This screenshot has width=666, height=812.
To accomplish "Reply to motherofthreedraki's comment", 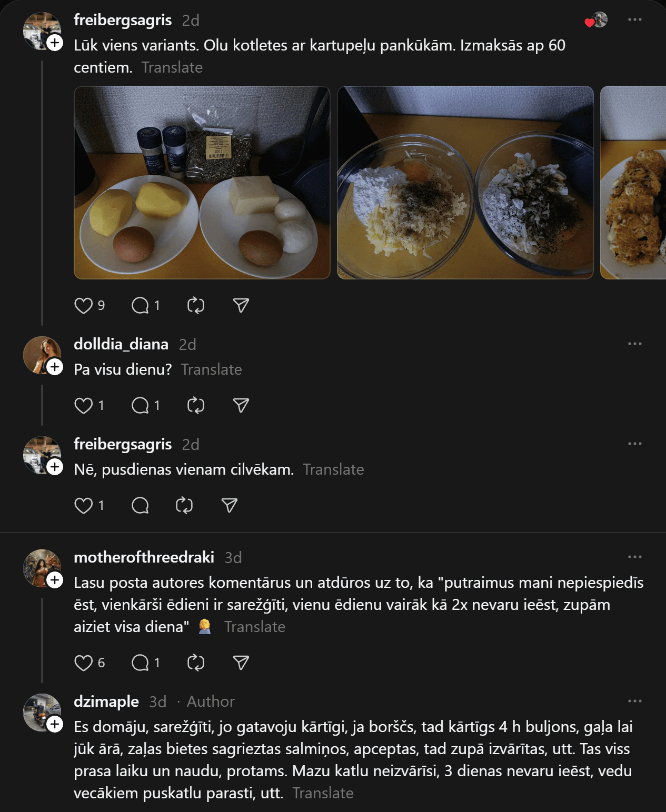I will [140, 663].
